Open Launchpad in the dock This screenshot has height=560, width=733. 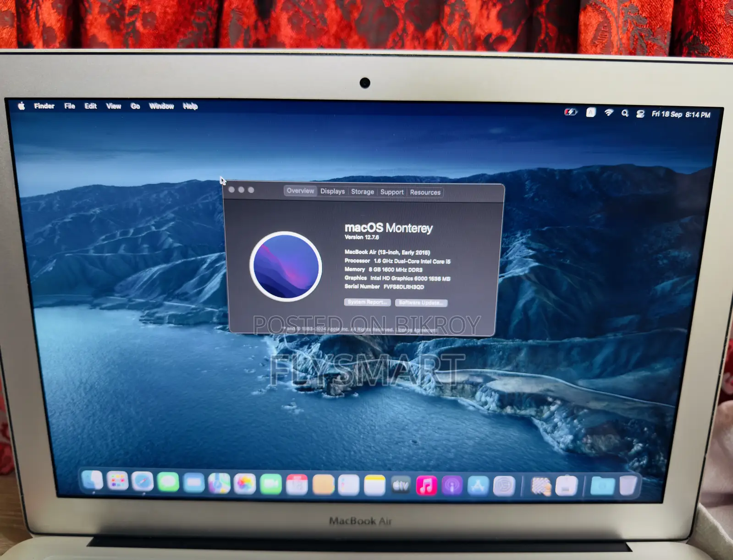117,481
